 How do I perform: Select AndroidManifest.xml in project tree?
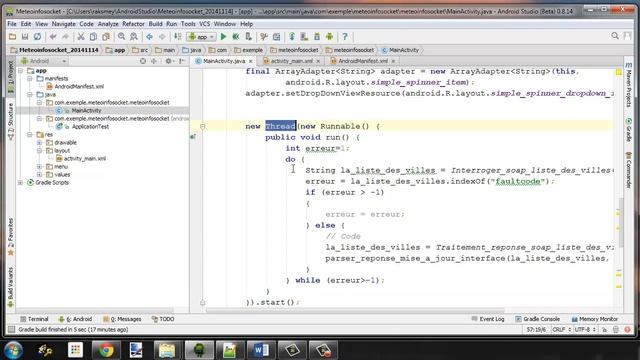tap(79, 87)
